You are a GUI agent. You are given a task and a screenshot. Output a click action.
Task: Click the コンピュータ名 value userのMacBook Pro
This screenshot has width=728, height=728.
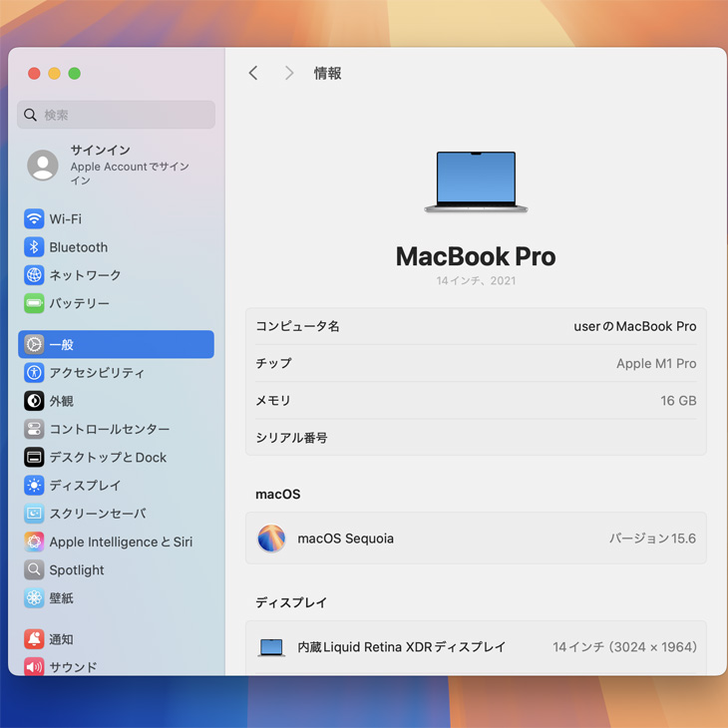[634, 326]
